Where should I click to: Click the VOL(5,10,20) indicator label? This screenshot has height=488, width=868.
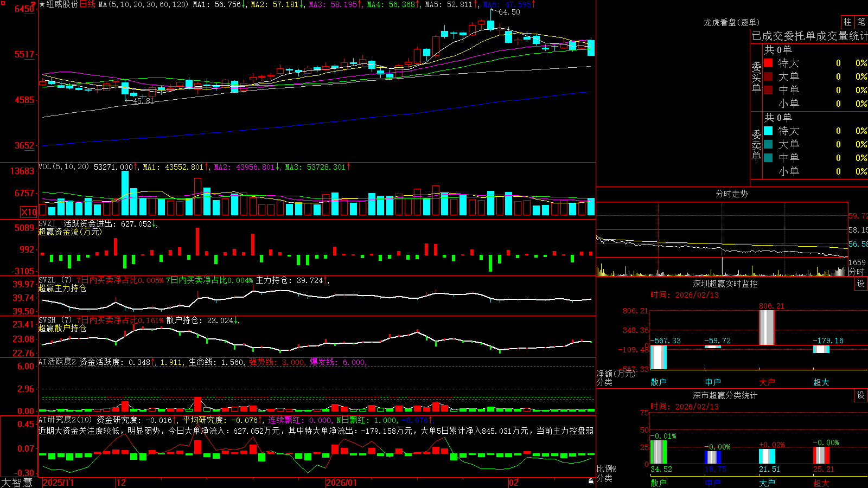click(x=63, y=166)
